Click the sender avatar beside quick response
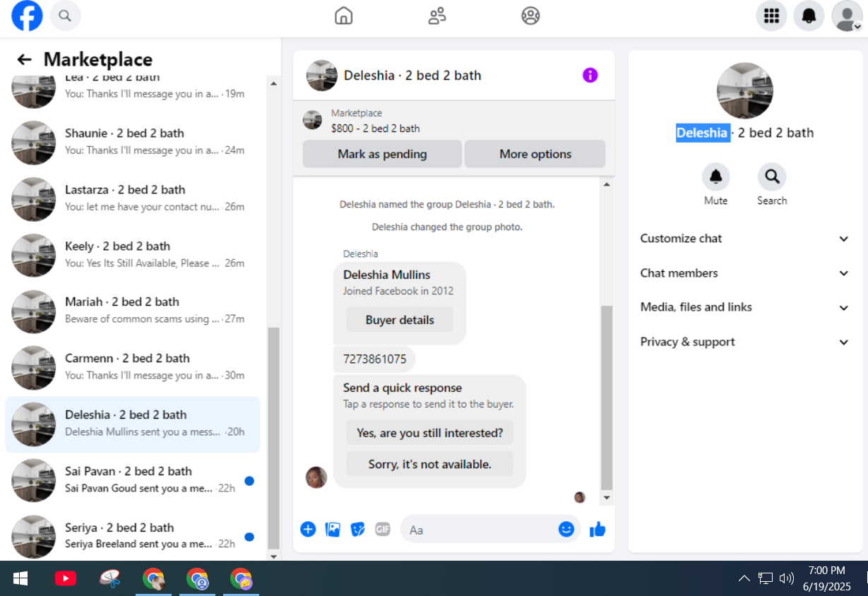 click(316, 477)
